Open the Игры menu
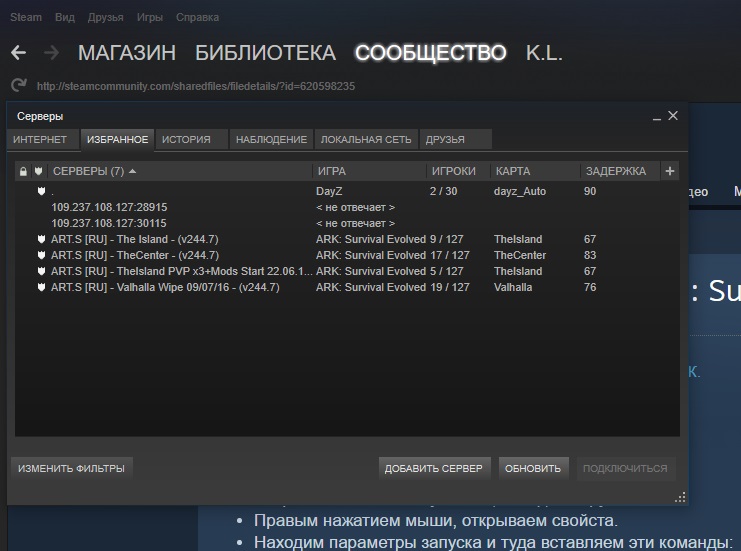The width and height of the screenshot is (741, 551). tap(150, 17)
